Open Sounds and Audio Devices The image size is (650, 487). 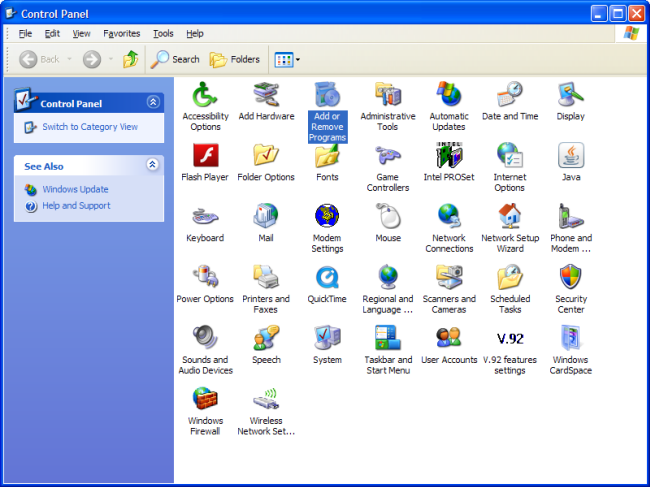click(x=205, y=350)
